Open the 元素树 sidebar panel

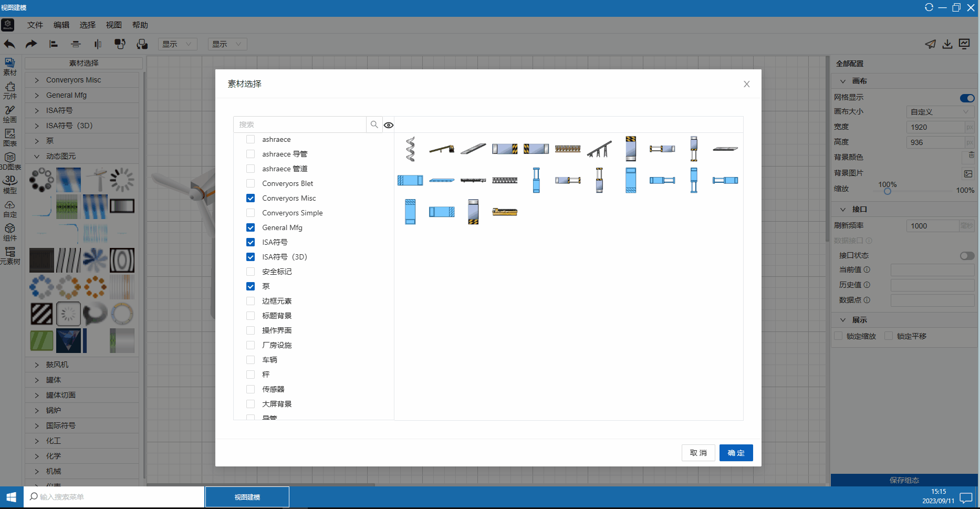point(10,256)
